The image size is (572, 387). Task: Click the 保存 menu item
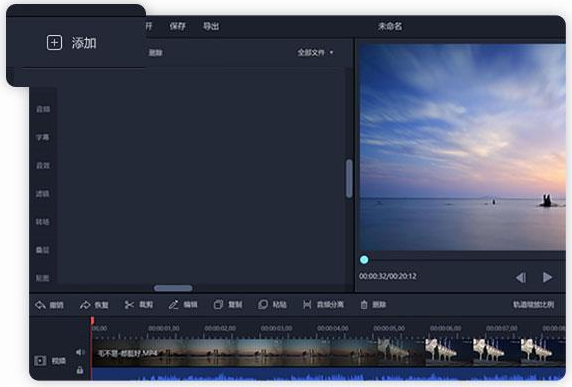click(x=177, y=26)
